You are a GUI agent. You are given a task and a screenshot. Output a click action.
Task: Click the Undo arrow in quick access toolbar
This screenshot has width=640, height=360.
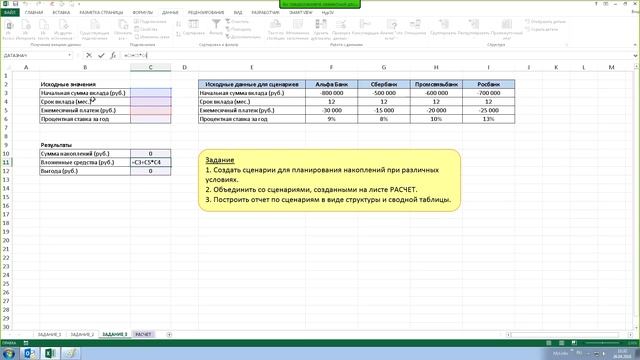[x=25, y=4]
